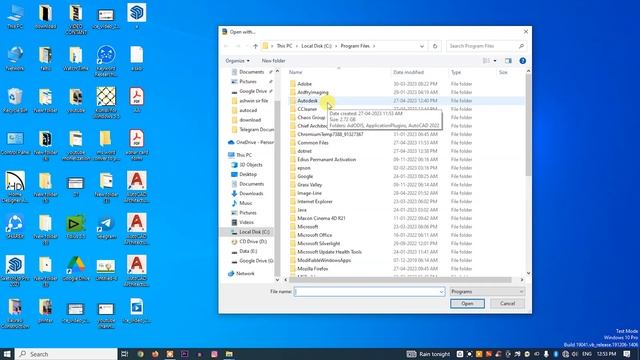
Task: Select Home Designer desktop icon
Action: point(15,187)
